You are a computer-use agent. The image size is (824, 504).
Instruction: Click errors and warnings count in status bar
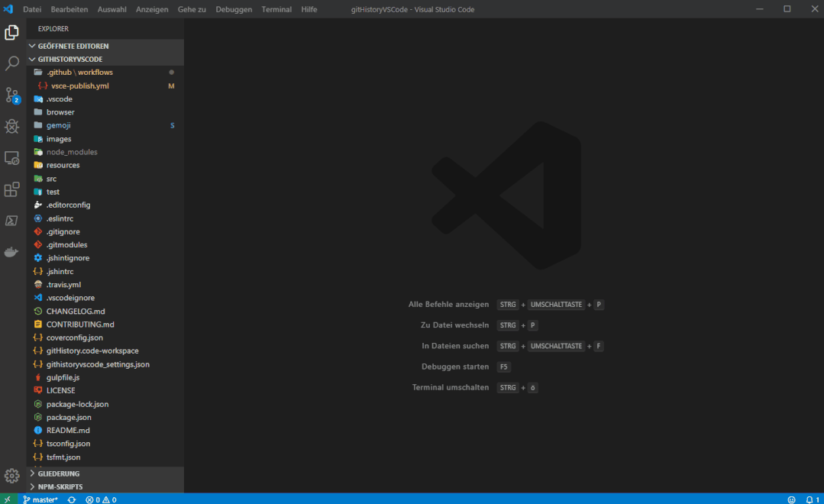(101, 499)
